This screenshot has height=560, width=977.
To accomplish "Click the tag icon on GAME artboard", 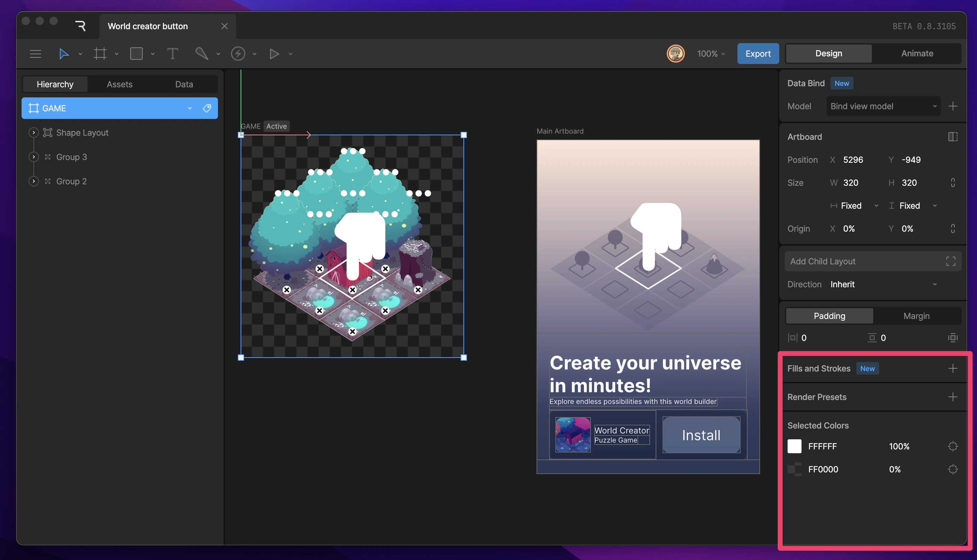I will click(x=207, y=108).
